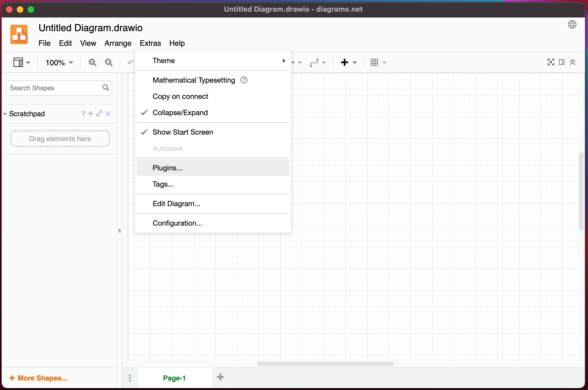Click the grid/table view icon in toolbar

click(x=374, y=62)
